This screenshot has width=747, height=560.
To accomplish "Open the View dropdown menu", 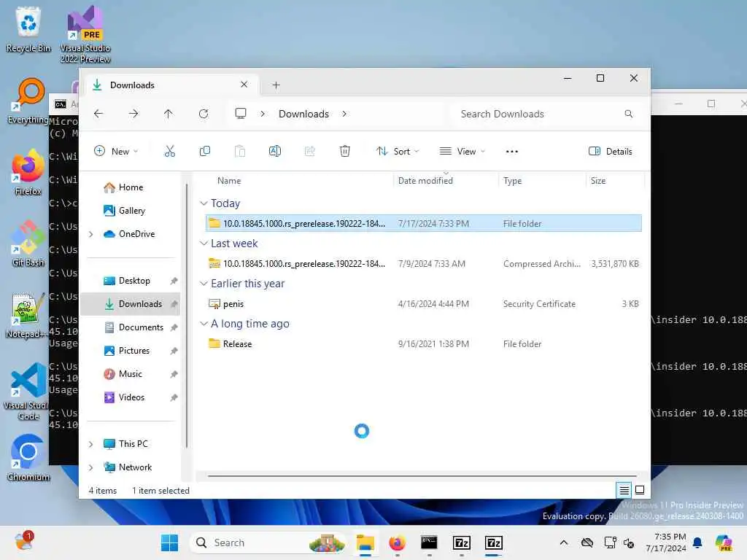I will point(462,152).
